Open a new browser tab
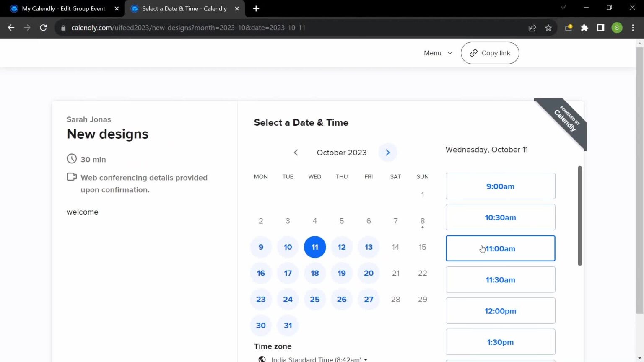Viewport: 644px width, 362px height. (256, 8)
